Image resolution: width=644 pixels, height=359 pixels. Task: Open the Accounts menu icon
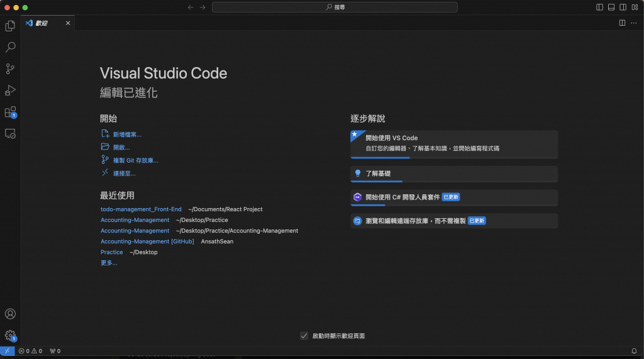(x=10, y=314)
